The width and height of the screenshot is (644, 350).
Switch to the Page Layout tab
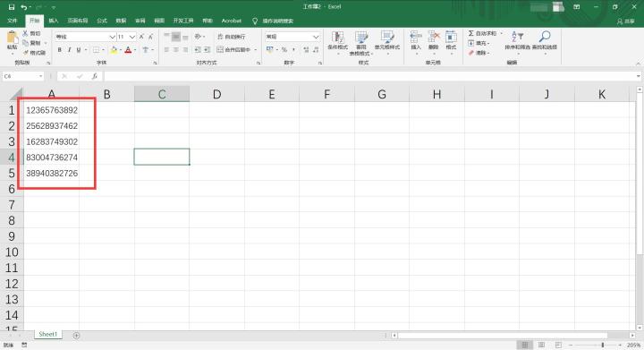tap(78, 21)
